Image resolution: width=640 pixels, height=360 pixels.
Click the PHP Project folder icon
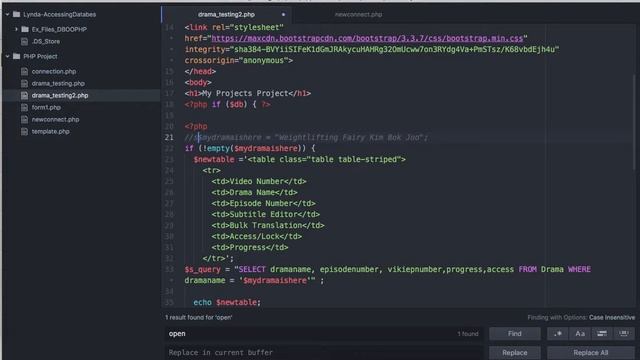(x=16, y=56)
